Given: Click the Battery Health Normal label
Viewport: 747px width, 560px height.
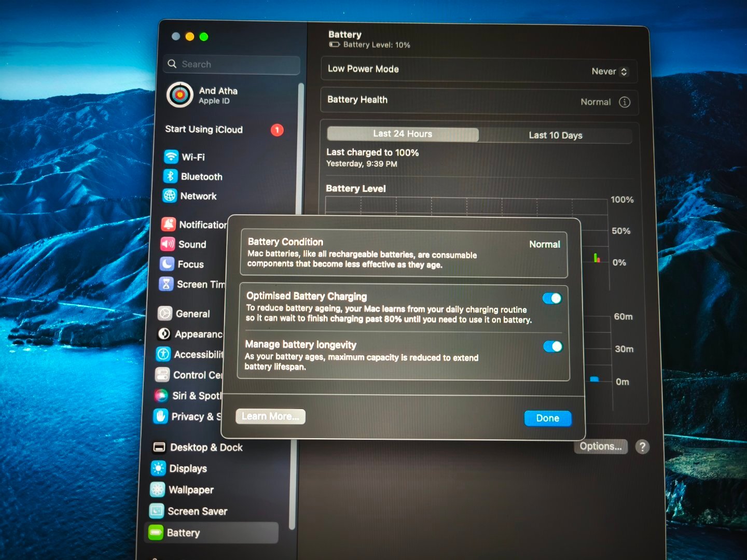Looking at the screenshot, I should (596, 102).
